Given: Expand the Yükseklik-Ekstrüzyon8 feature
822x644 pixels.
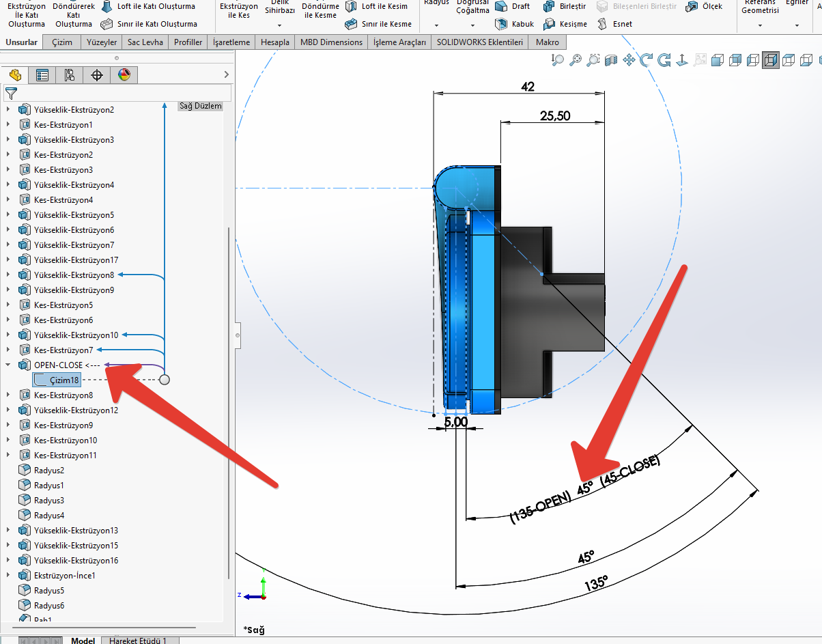Looking at the screenshot, I should coord(8,275).
